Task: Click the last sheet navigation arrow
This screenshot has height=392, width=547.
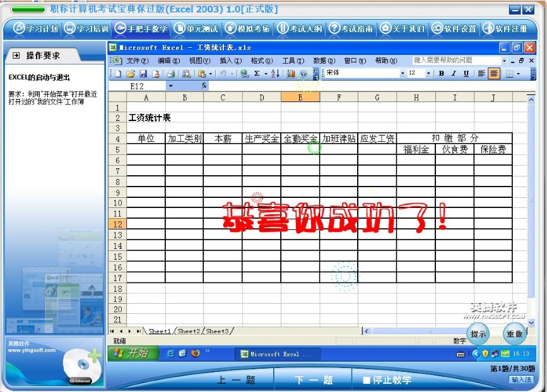Action: click(x=139, y=331)
